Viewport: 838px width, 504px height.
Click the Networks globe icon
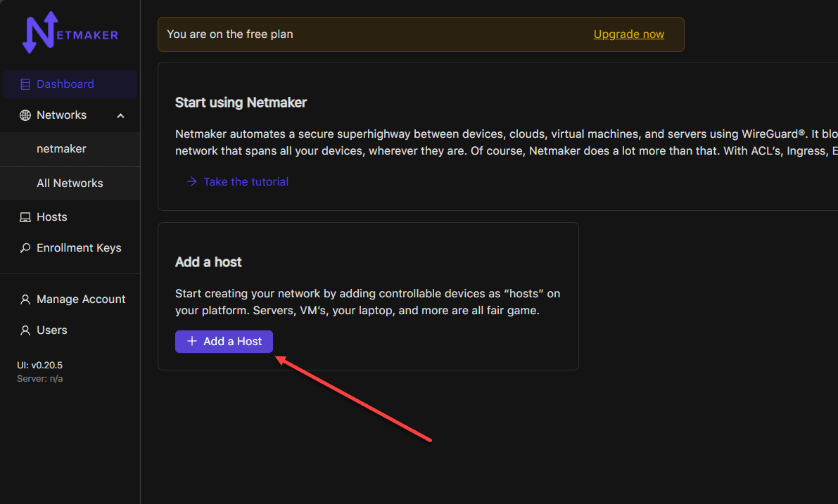[x=25, y=115]
